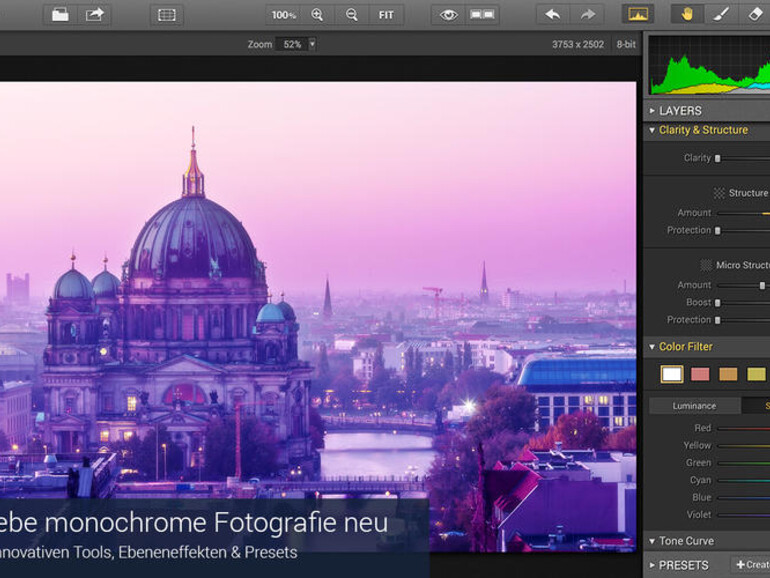Set zoom to 100% button
The height and width of the screenshot is (578, 770).
pos(284,15)
